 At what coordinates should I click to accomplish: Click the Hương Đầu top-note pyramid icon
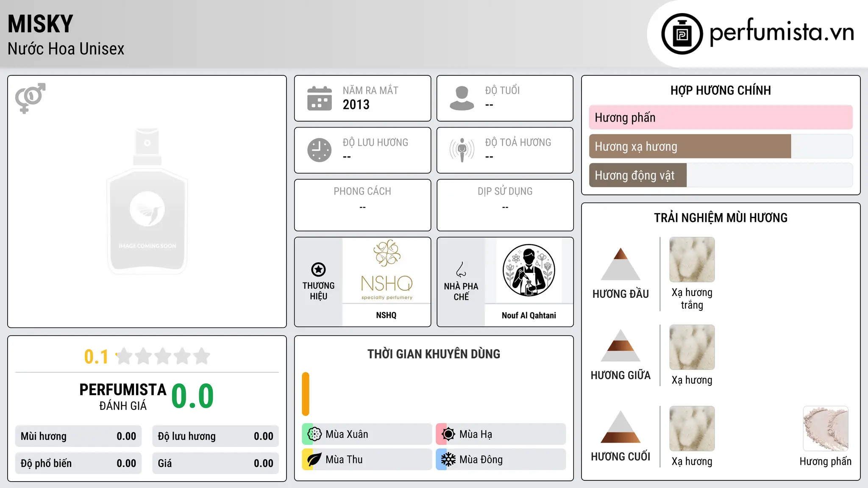pos(620,264)
